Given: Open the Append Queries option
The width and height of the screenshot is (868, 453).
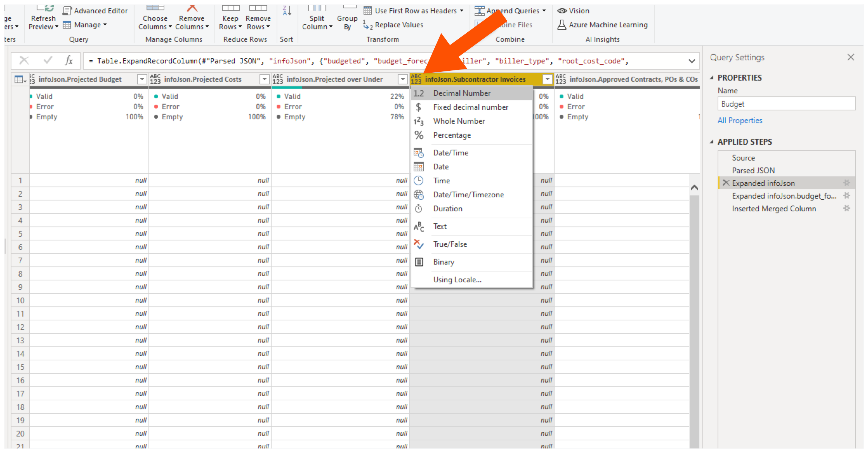Looking at the screenshot, I should [510, 11].
